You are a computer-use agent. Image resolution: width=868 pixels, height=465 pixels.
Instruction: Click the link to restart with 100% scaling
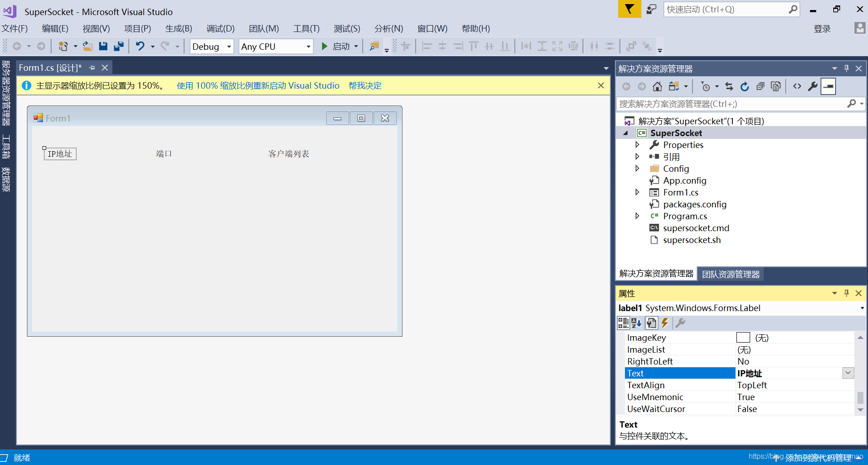(x=258, y=85)
